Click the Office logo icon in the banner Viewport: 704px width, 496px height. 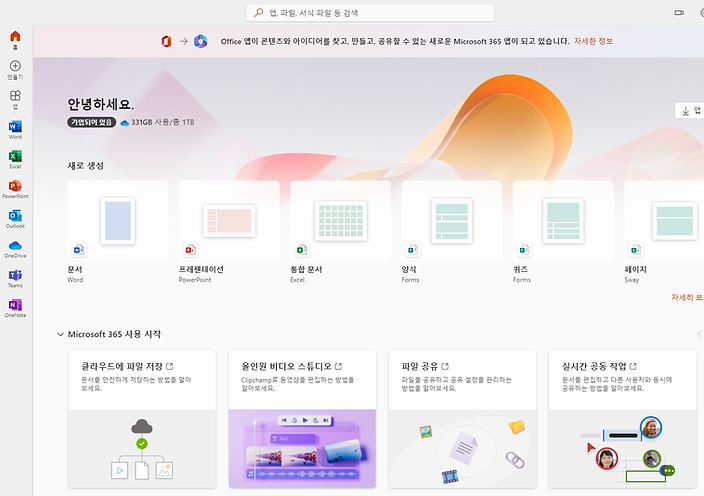(167, 41)
